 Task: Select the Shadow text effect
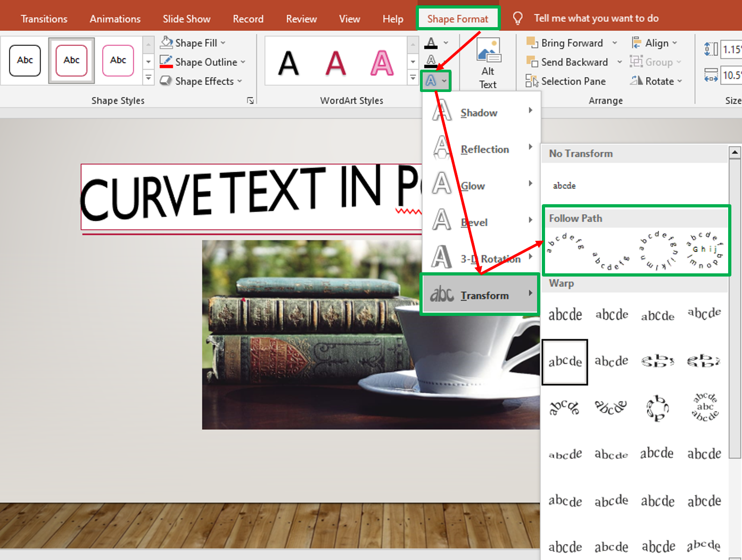point(479,112)
